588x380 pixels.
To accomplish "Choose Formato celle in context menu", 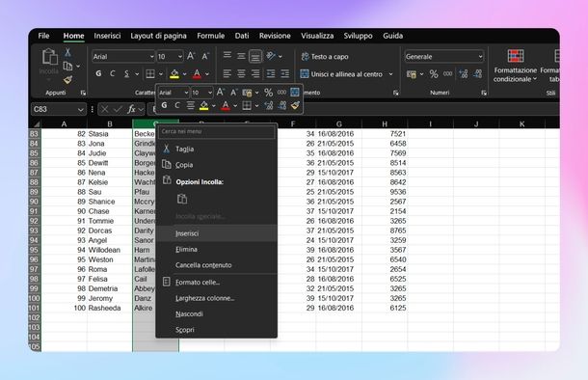I will (x=216, y=282).
